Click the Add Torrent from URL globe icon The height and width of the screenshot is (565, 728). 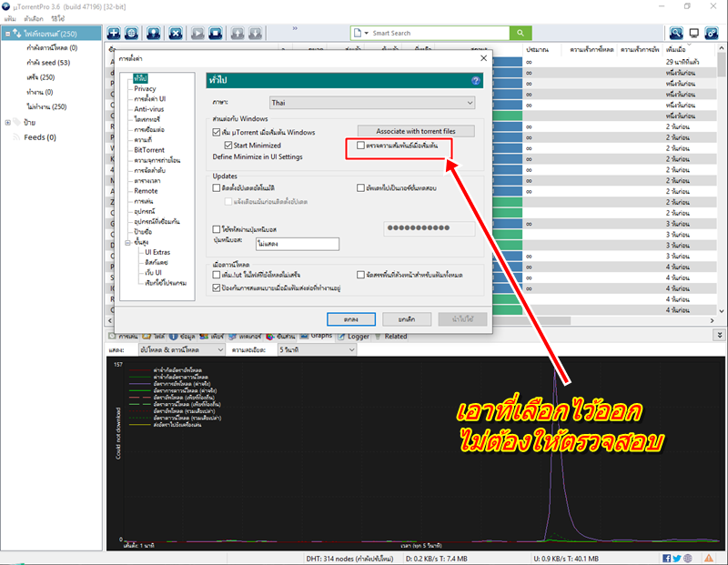pyautogui.click(x=132, y=33)
